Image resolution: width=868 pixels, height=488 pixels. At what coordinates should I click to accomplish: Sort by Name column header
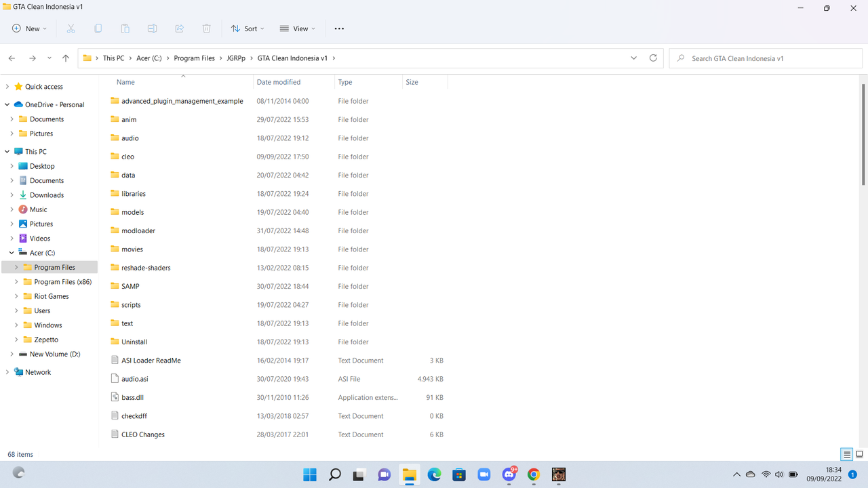pos(125,82)
